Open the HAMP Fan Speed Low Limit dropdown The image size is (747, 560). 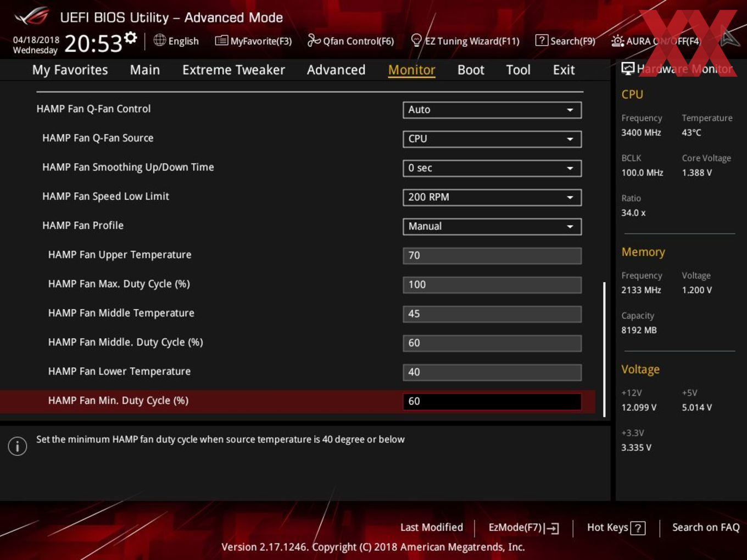tap(492, 197)
